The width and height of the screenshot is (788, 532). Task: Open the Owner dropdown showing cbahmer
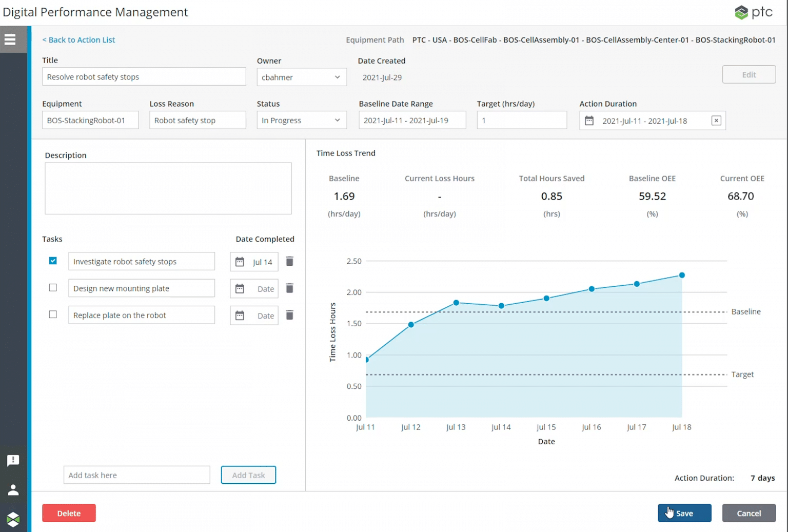(x=301, y=77)
